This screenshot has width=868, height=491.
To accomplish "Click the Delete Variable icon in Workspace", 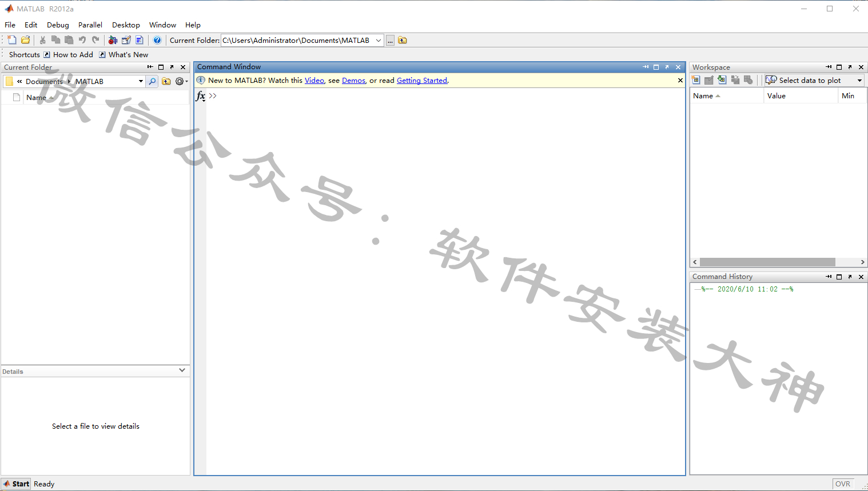I will tap(748, 80).
